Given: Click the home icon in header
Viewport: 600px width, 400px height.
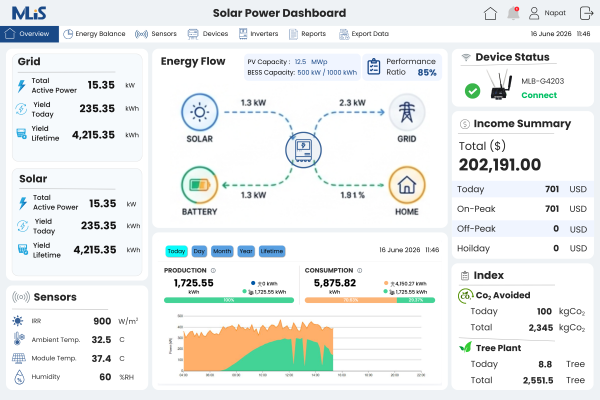Looking at the screenshot, I should point(490,13).
